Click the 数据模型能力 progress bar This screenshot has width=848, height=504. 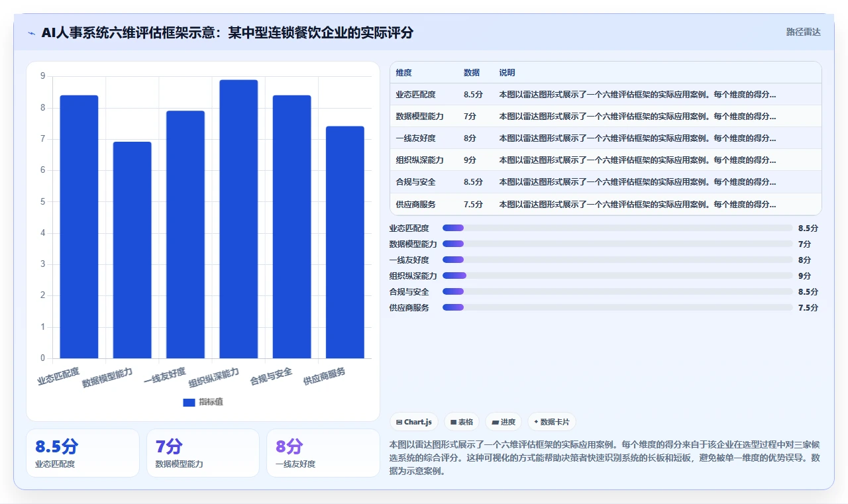[617, 244]
